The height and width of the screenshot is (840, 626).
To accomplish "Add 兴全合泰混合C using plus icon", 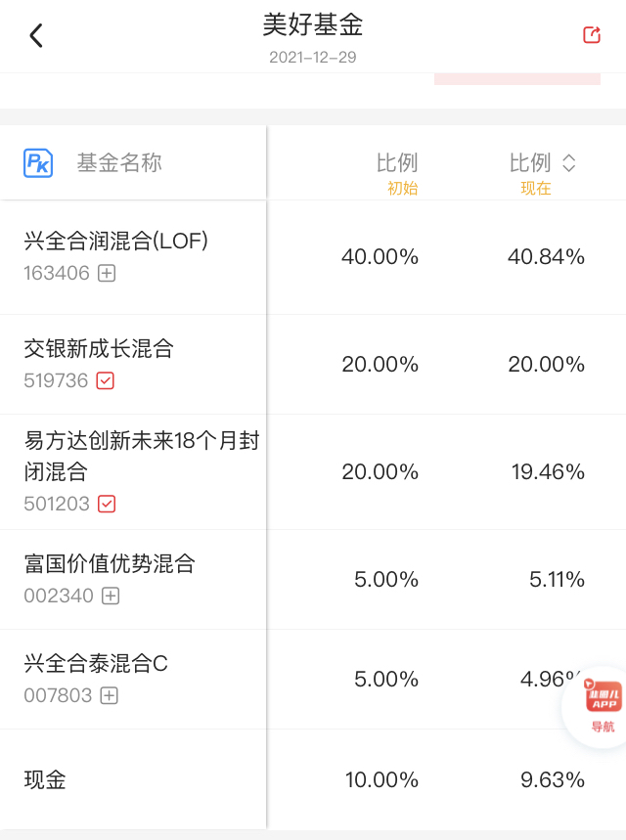I will (110, 696).
